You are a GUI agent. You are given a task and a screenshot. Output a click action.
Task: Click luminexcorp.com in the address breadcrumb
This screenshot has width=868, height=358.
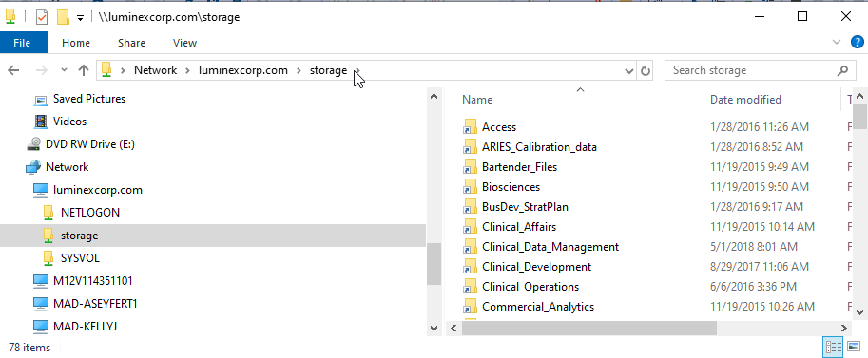click(x=243, y=70)
